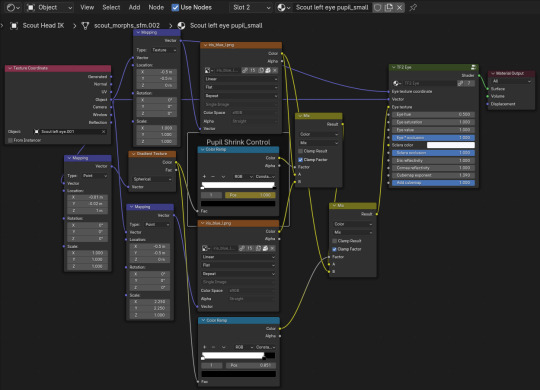Open the Spherical gradient type dropdown
Screen dimensions: 540x390
[x=152, y=179]
